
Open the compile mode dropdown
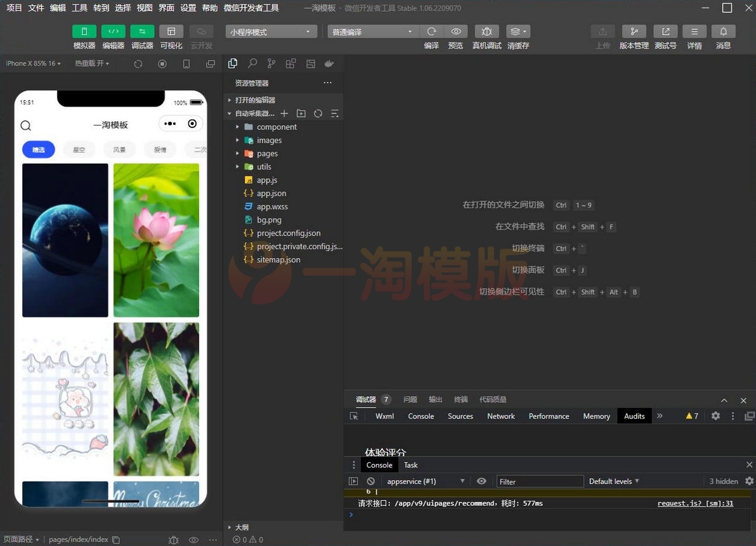tap(373, 32)
